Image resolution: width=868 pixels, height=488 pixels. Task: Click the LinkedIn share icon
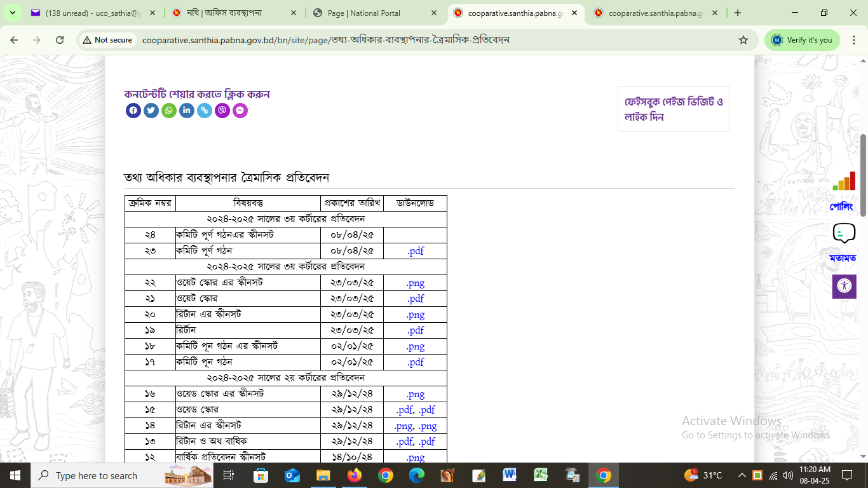click(x=187, y=111)
